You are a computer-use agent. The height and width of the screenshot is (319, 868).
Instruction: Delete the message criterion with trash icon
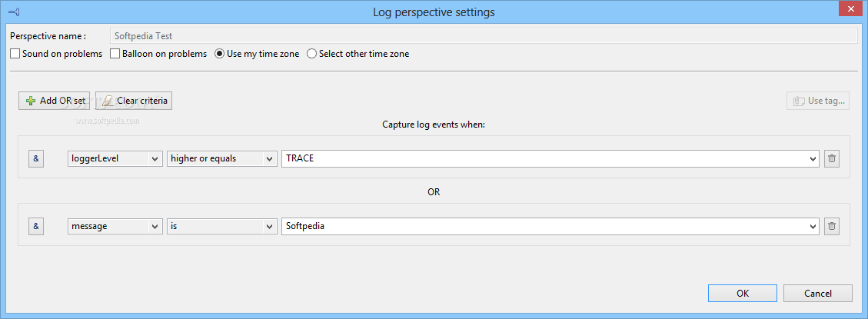click(x=831, y=226)
